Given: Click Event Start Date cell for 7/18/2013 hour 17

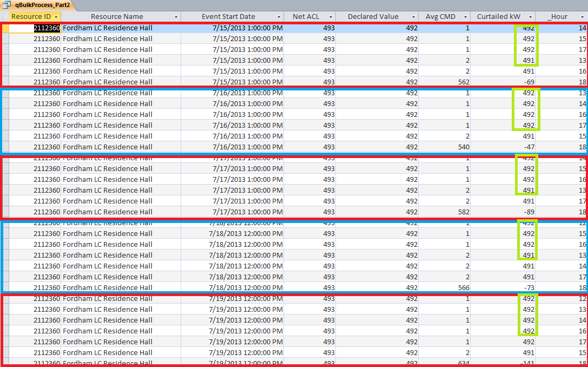Looking at the screenshot, I should 232,277.
